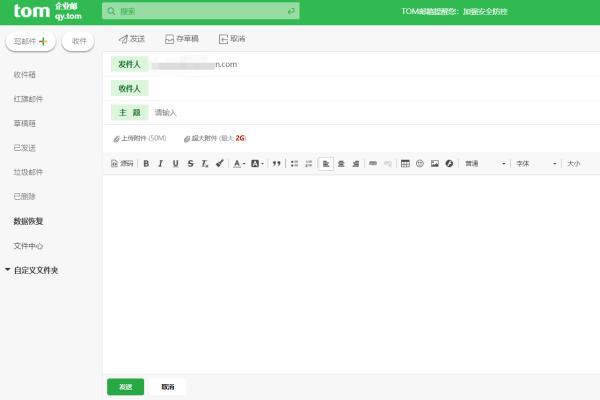Apply underline formatting
This screenshot has height=400, width=600.
[x=175, y=164]
